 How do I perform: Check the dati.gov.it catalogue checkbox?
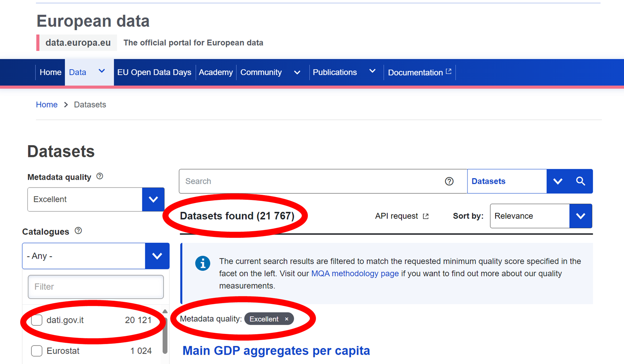tap(37, 320)
